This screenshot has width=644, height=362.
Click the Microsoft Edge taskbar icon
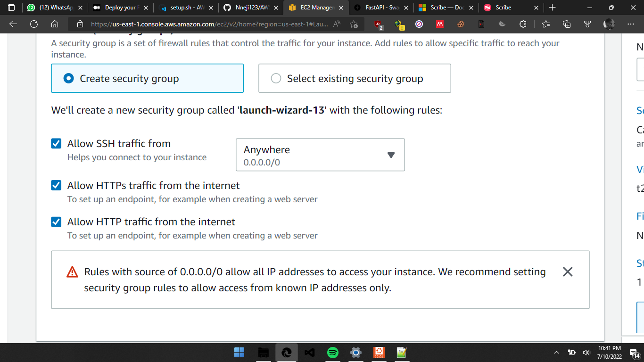coord(286,353)
